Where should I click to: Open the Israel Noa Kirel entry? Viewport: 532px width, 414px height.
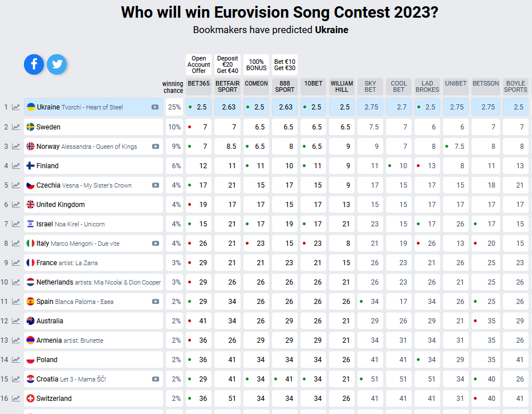tap(70, 224)
